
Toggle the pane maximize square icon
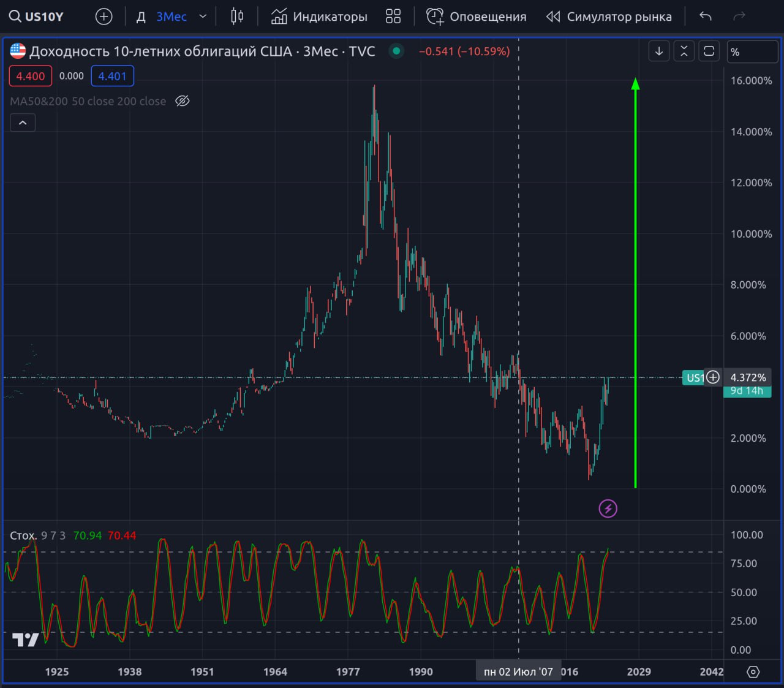[709, 51]
